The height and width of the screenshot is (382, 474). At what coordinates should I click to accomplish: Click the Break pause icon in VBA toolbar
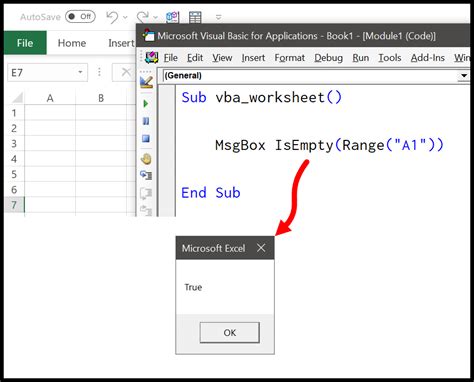coord(146,121)
